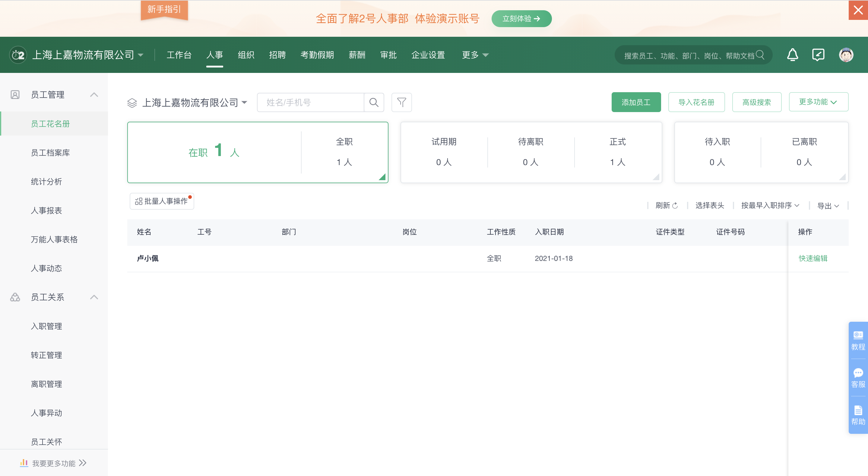The height and width of the screenshot is (476, 868).
Task: Click the 添加员工 button
Action: [636, 102]
